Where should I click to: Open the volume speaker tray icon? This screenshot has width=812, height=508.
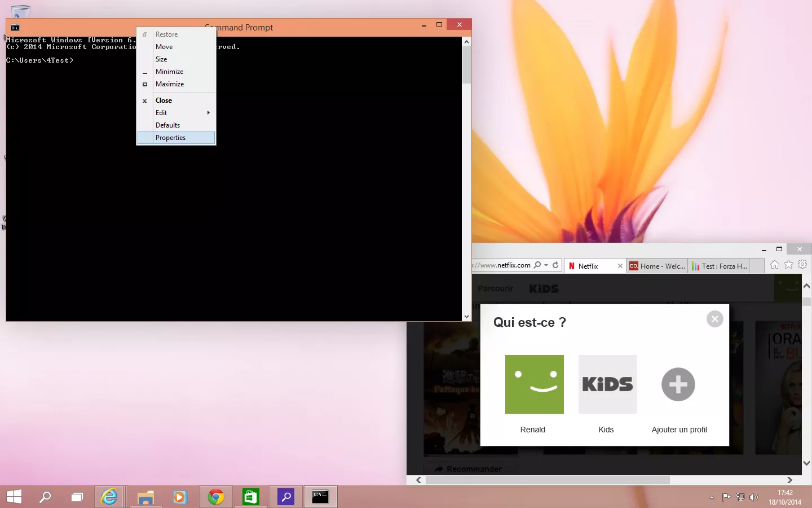click(754, 497)
